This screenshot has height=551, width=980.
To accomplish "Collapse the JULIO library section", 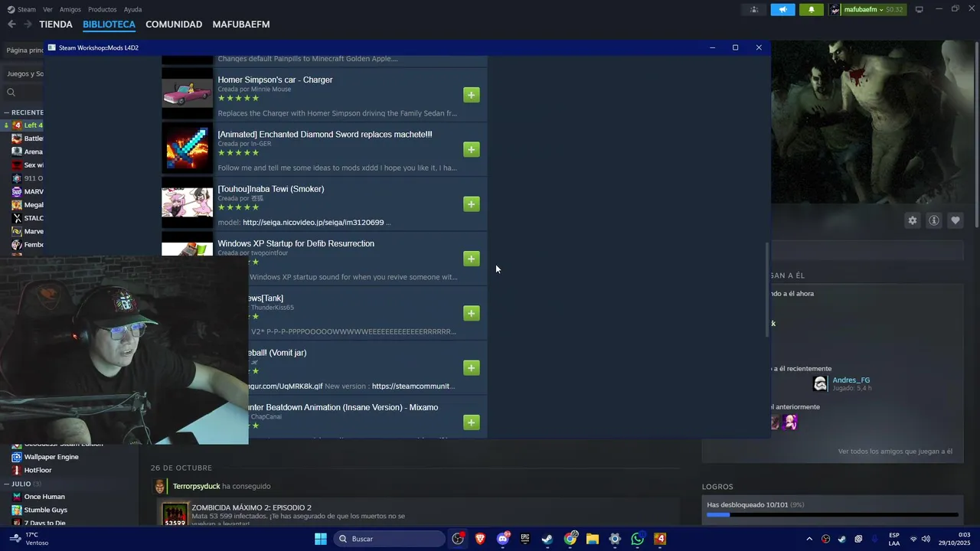I will click(7, 484).
